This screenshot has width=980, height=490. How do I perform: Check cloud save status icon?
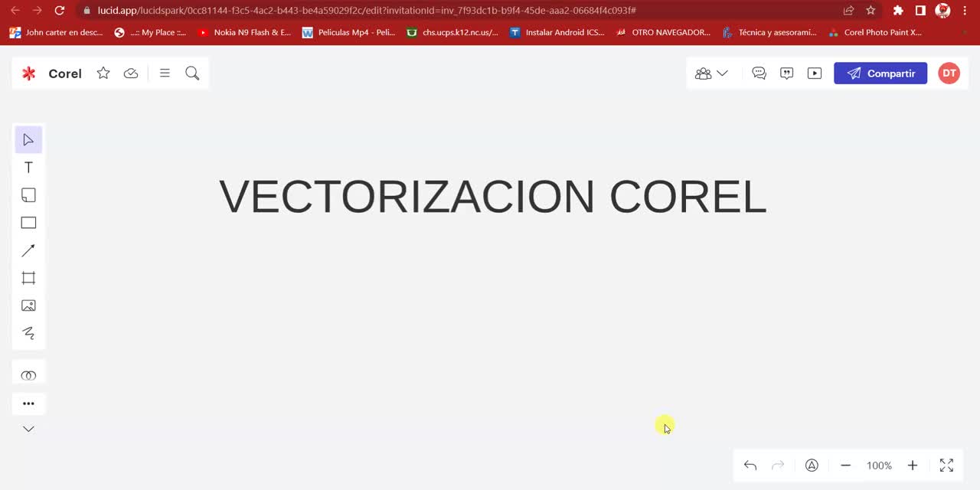point(131,73)
